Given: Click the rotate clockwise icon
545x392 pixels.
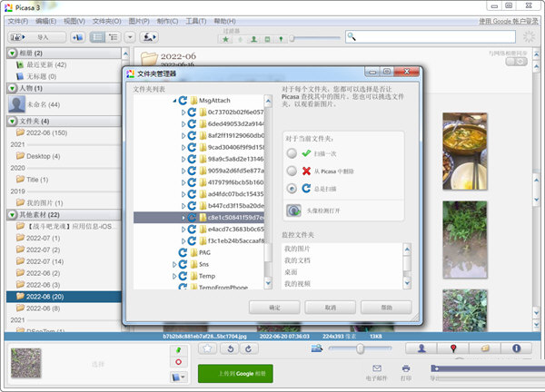Looking at the screenshot, I should pos(249,348).
